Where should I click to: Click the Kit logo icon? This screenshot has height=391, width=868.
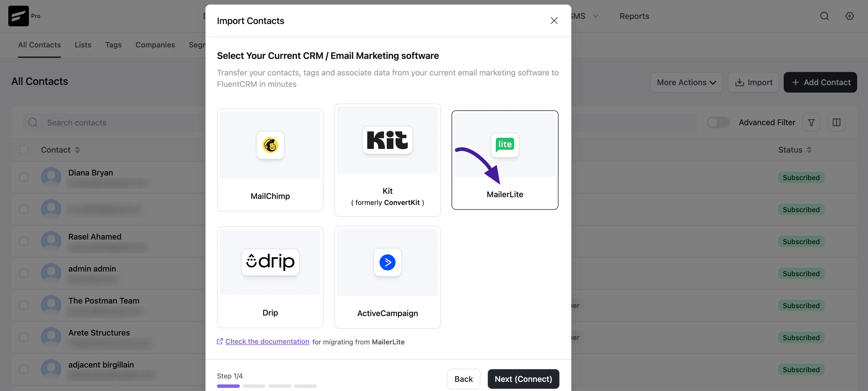pyautogui.click(x=388, y=140)
